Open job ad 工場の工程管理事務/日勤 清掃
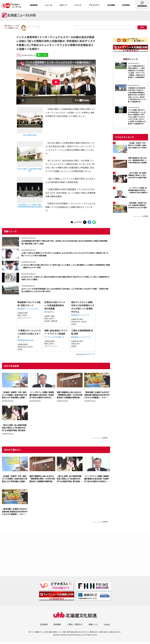This screenshot has height=644, width=150. (83, 340)
